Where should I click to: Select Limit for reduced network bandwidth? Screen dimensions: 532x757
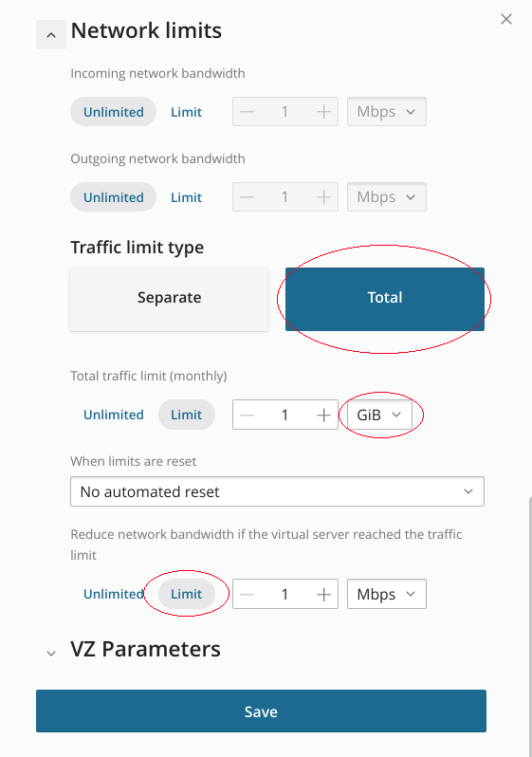(187, 594)
